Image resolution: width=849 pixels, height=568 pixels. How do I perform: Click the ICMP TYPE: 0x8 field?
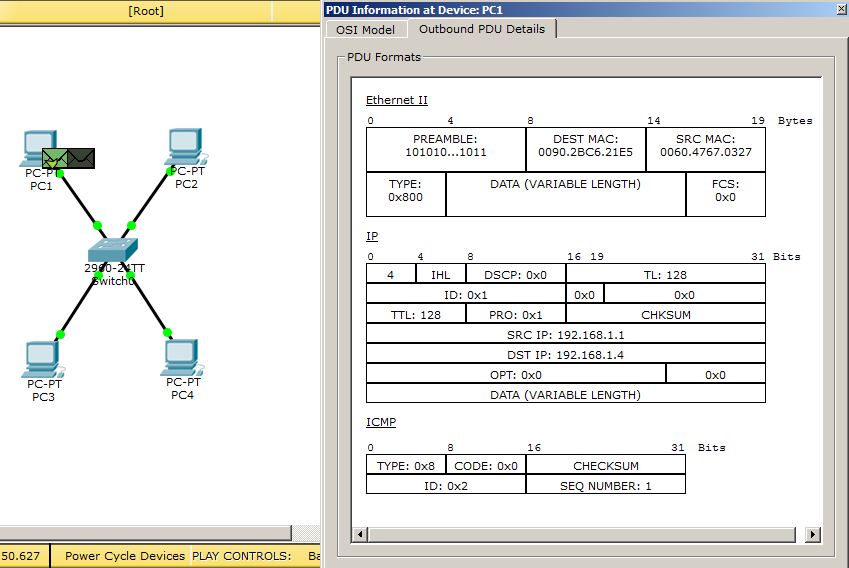pyautogui.click(x=406, y=466)
